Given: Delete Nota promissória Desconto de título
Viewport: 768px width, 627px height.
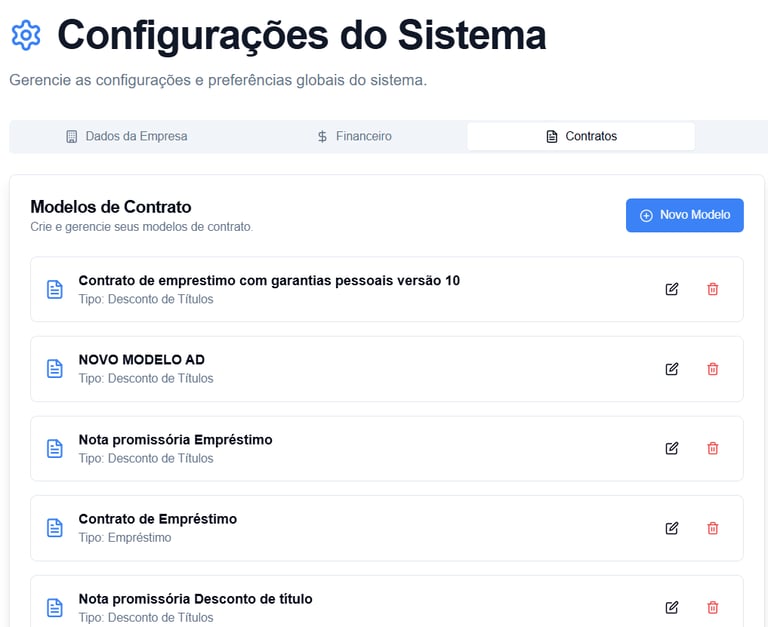Looking at the screenshot, I should tap(713, 607).
